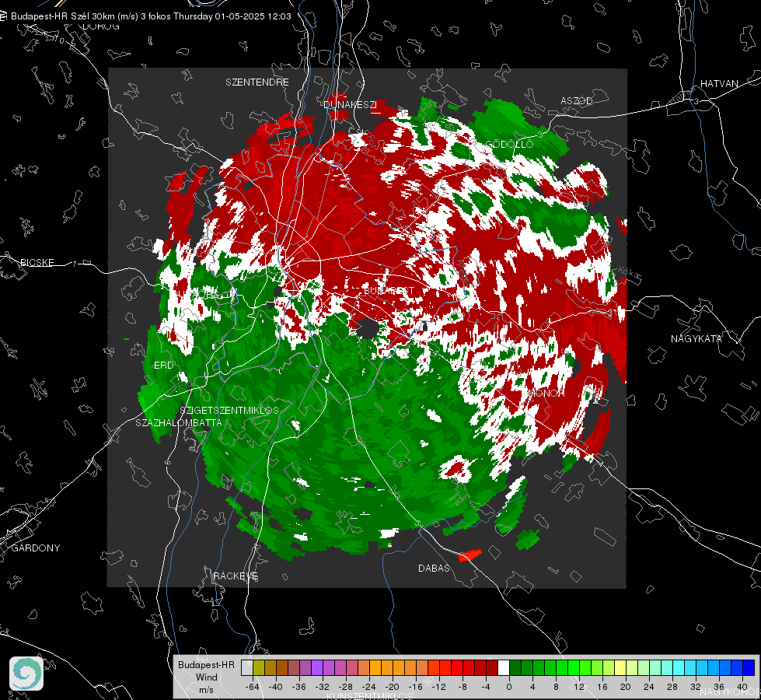Screen dimensions: 761x700
Task: Select the legend value 16
Action: click(x=602, y=687)
